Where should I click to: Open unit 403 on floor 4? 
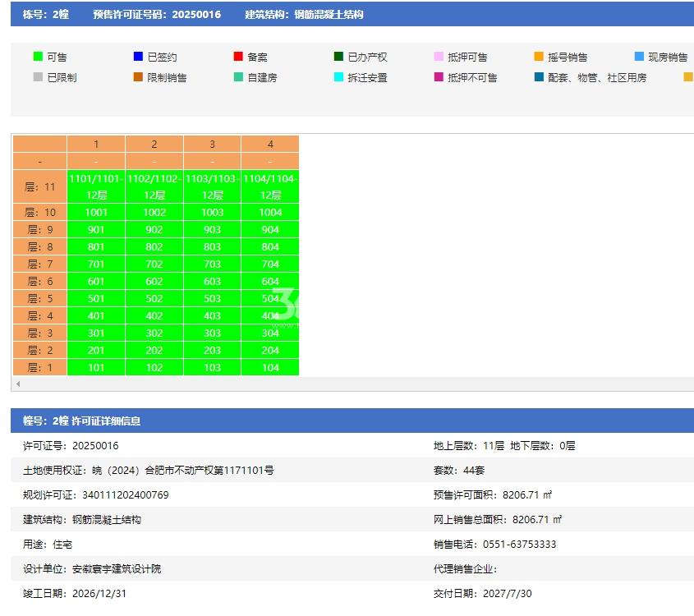coord(212,316)
